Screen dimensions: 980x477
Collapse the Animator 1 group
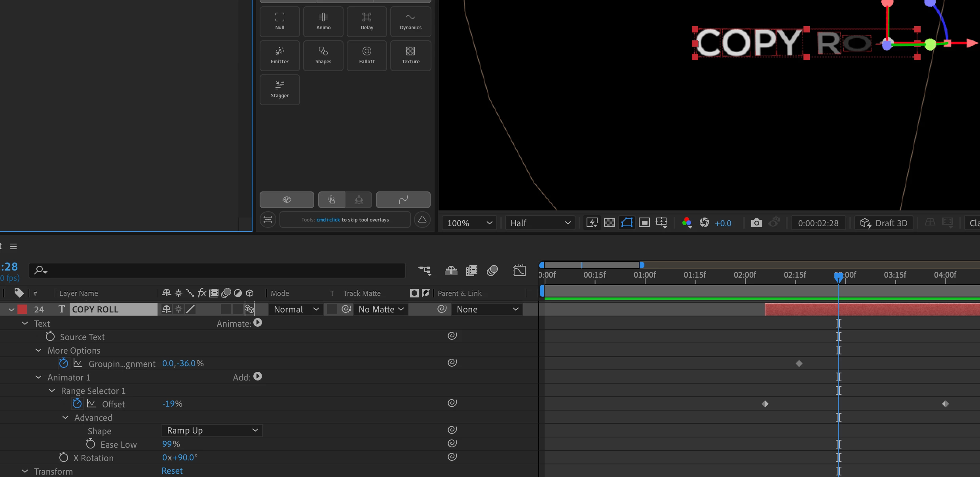point(38,377)
